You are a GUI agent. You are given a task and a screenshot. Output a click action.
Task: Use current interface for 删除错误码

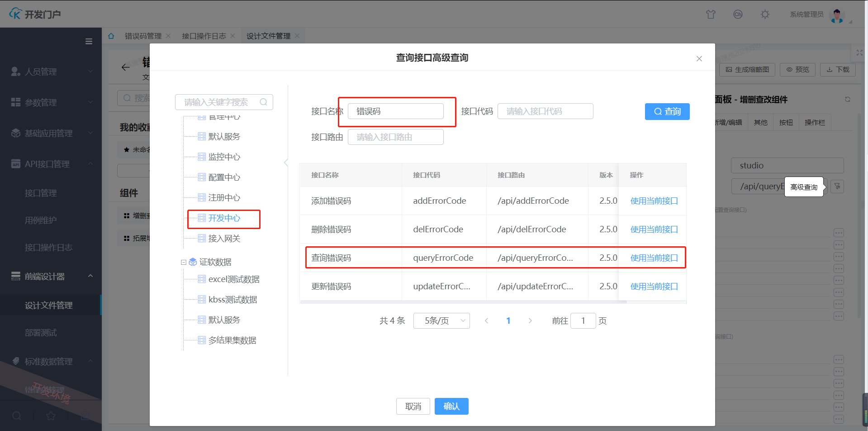pos(654,230)
